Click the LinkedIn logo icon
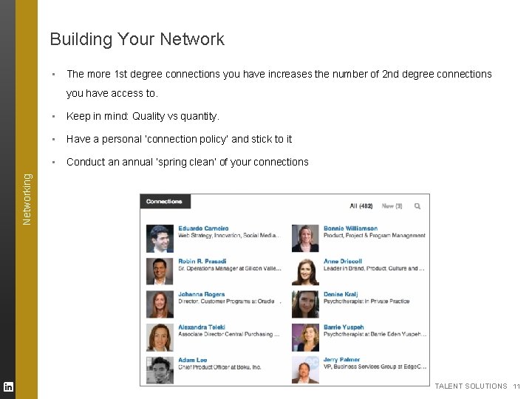 [x=8, y=387]
